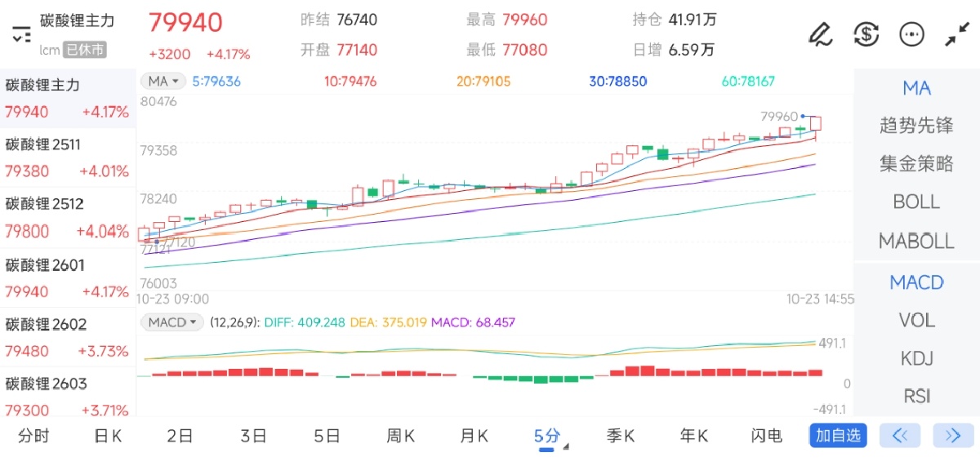The height and width of the screenshot is (466, 980).
Task: Switch to 季K chart tab
Action: [x=621, y=436]
